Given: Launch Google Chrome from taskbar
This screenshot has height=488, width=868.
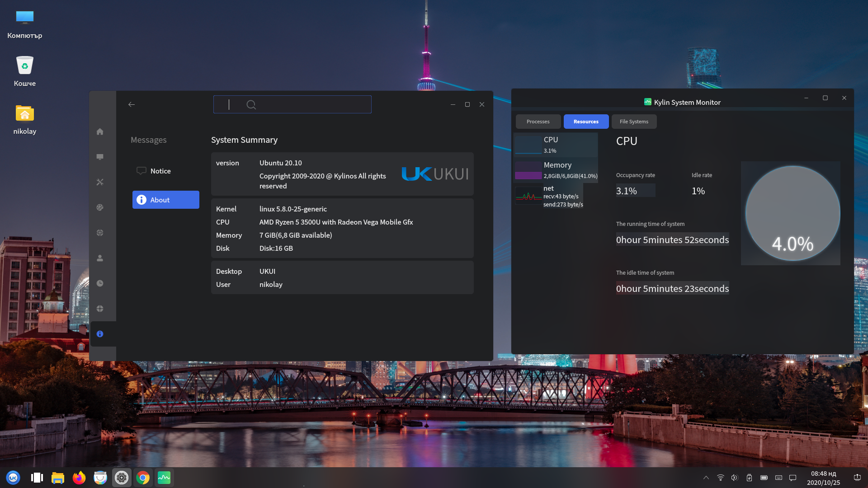Looking at the screenshot, I should pyautogui.click(x=143, y=478).
